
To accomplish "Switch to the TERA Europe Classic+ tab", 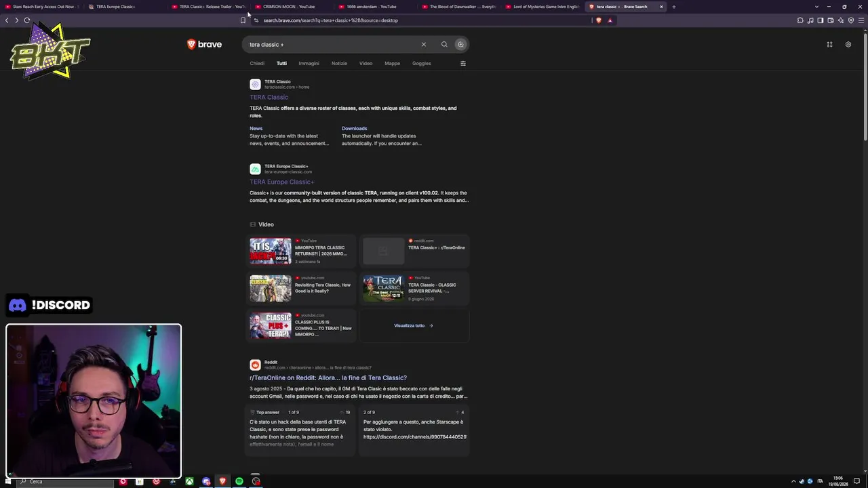I will click(126, 7).
